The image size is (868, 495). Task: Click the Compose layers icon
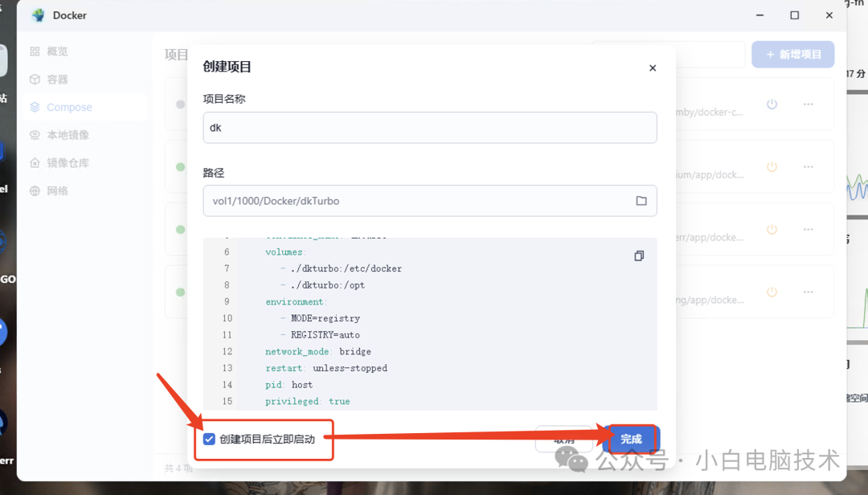[35, 108]
